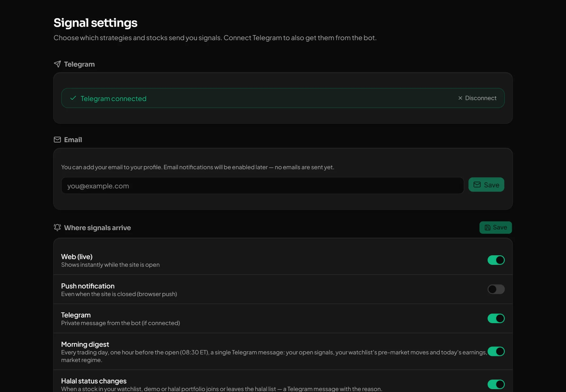This screenshot has width=566, height=392.
Task: Click the Telegram section heading text
Action: (x=79, y=64)
